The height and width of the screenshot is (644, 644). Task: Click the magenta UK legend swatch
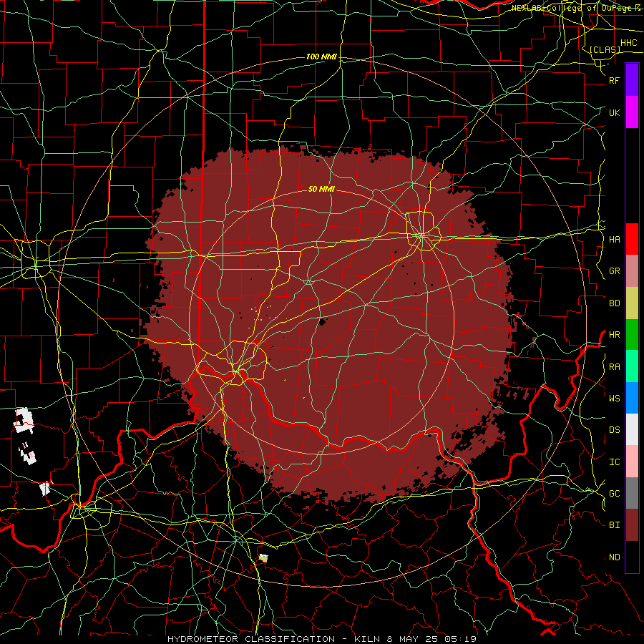[x=632, y=112]
